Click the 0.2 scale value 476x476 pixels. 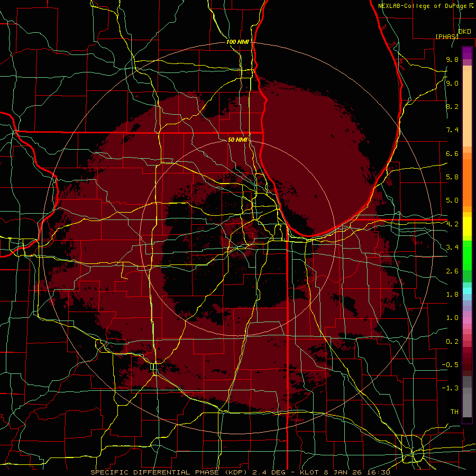(452, 342)
